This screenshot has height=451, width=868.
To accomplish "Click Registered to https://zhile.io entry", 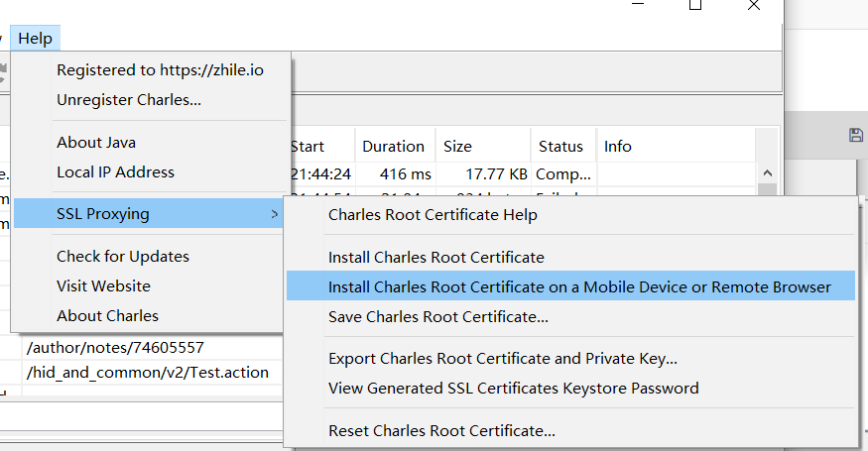I will point(160,69).
